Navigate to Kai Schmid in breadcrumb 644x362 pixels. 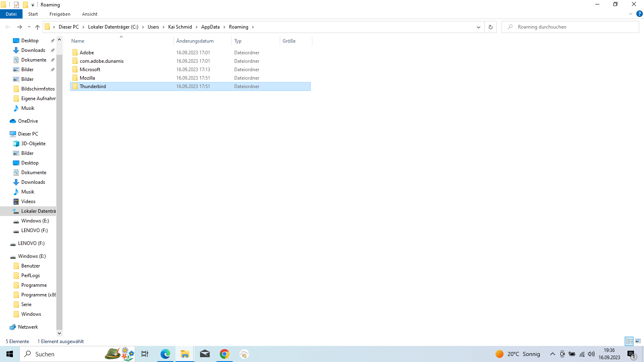180,27
